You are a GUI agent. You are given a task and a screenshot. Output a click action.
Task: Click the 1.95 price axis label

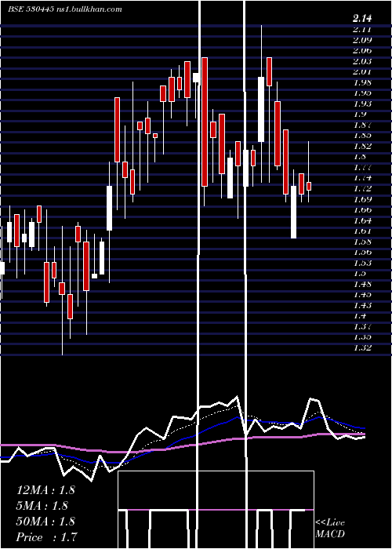click(362, 93)
